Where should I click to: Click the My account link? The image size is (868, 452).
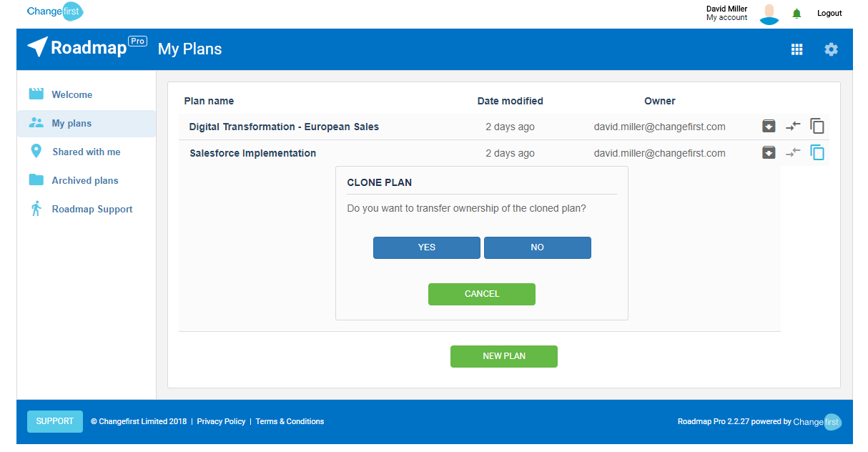tap(726, 18)
